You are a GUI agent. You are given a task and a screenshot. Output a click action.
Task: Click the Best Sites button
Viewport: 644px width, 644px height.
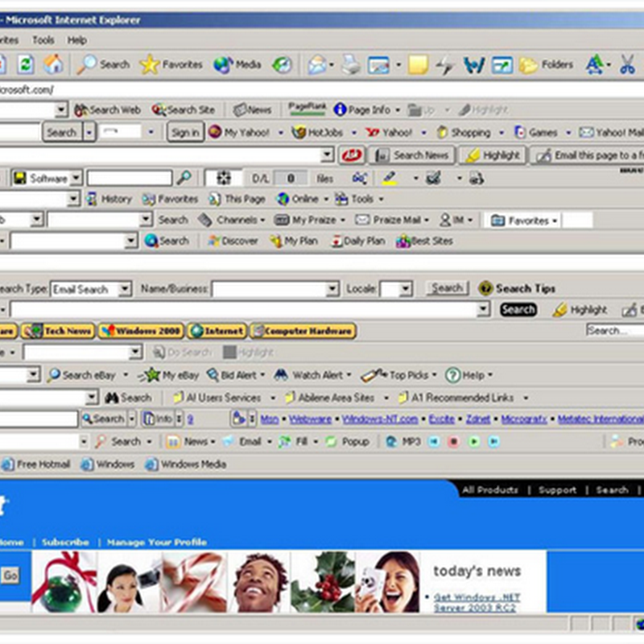pos(425,241)
